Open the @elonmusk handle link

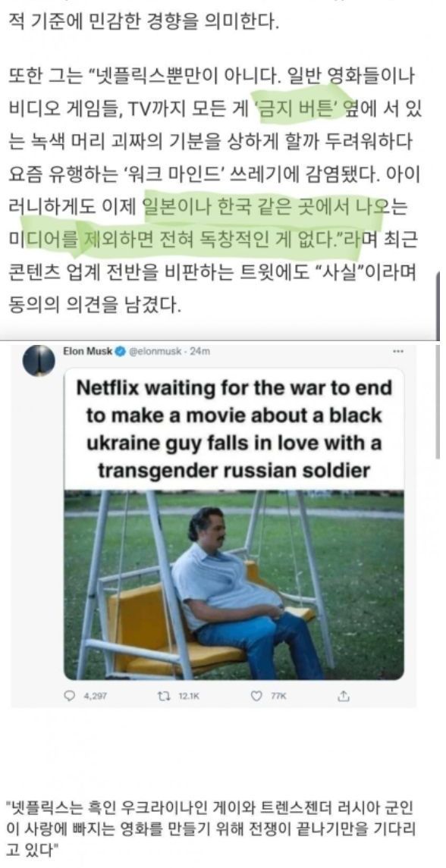(155, 351)
